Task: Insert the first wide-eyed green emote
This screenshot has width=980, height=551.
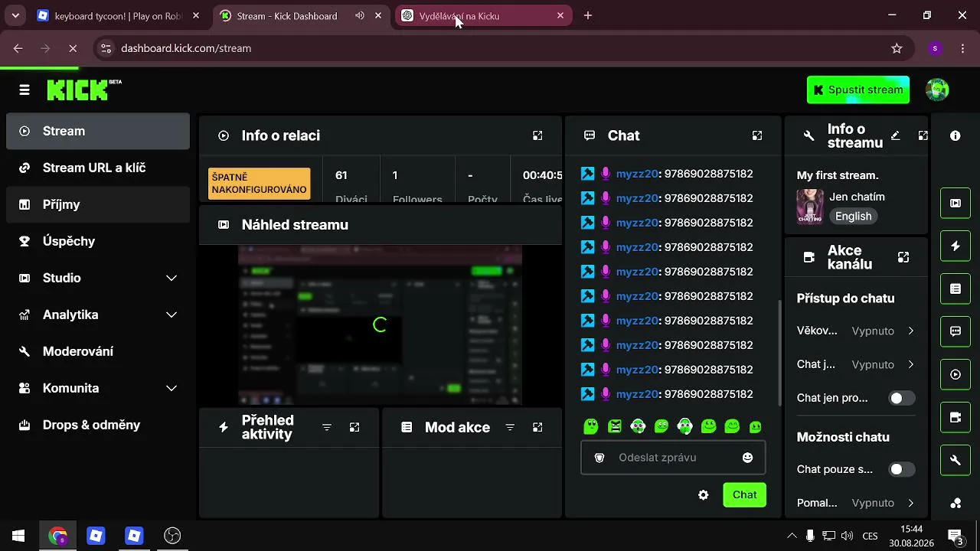Action: coord(591,426)
